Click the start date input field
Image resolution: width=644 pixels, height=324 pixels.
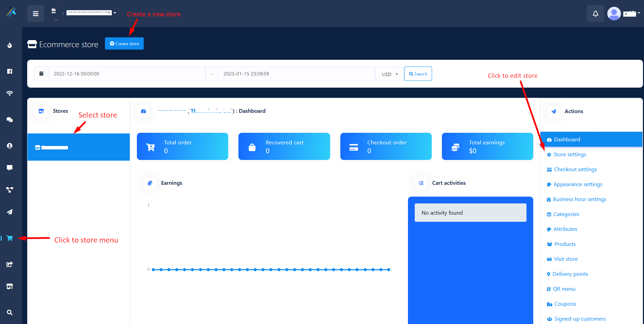coord(126,74)
